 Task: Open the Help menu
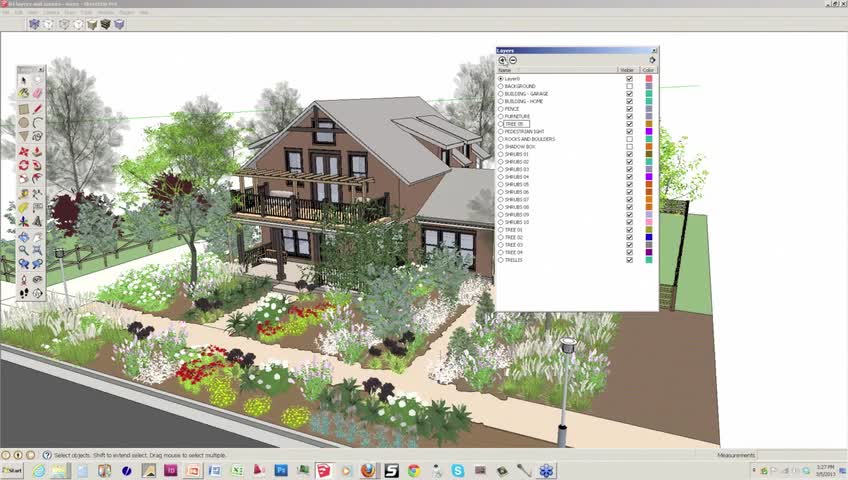144,12
